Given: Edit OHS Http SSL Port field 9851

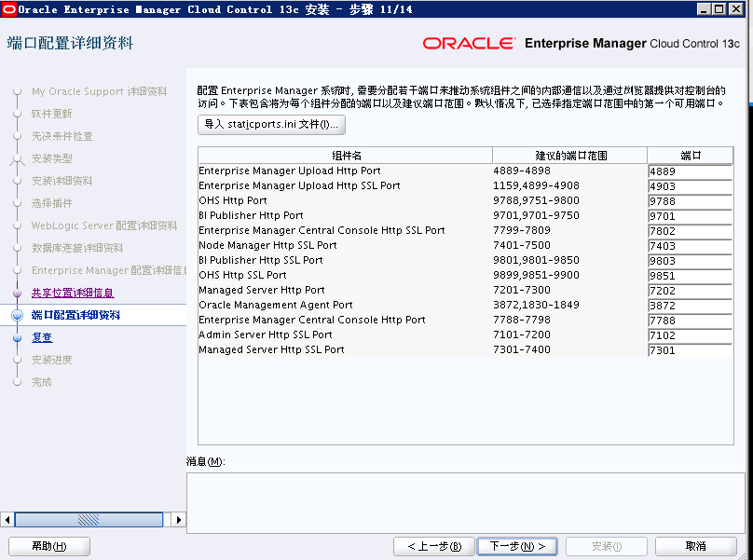Looking at the screenshot, I should pos(690,276).
